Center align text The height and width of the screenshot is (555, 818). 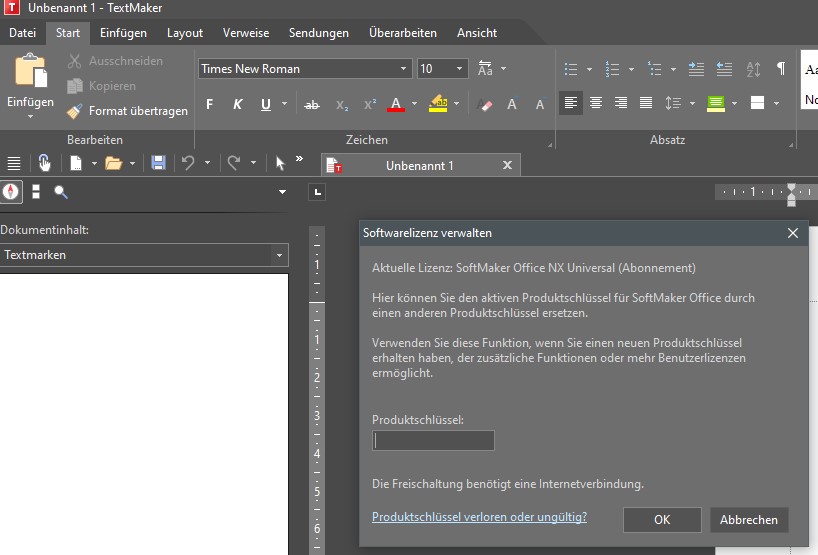pyautogui.click(x=596, y=103)
